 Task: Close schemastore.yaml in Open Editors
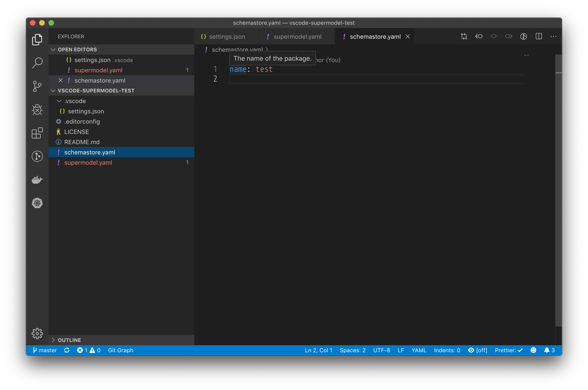[60, 80]
